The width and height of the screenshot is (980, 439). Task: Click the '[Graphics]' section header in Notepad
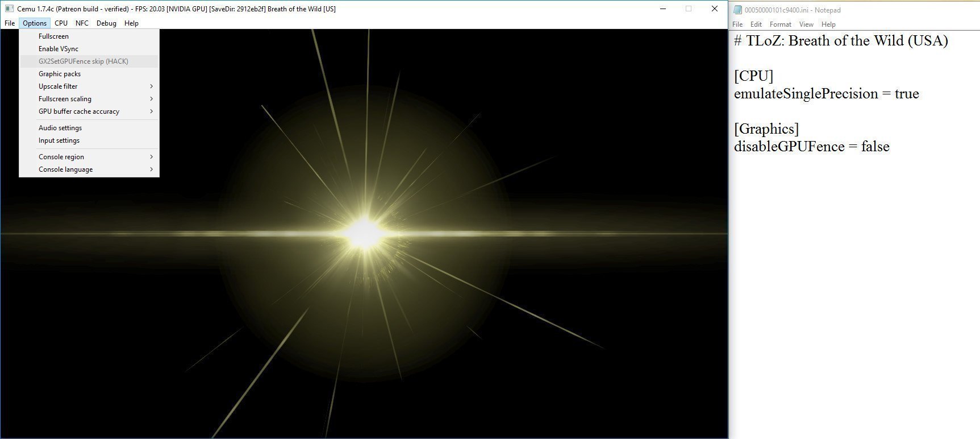766,129
